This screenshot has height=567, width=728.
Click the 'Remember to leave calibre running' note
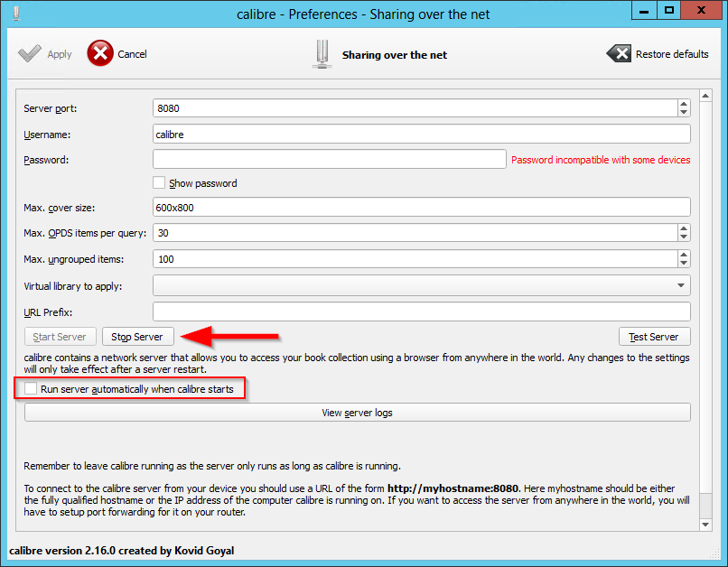tap(212, 466)
